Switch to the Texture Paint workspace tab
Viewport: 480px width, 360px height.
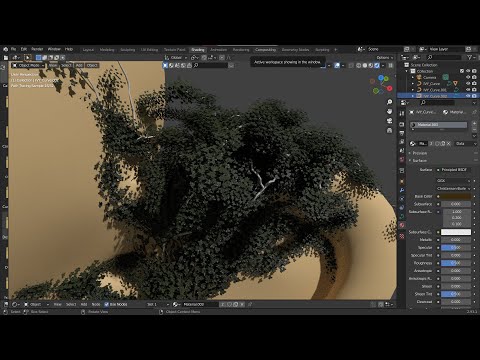174,50
